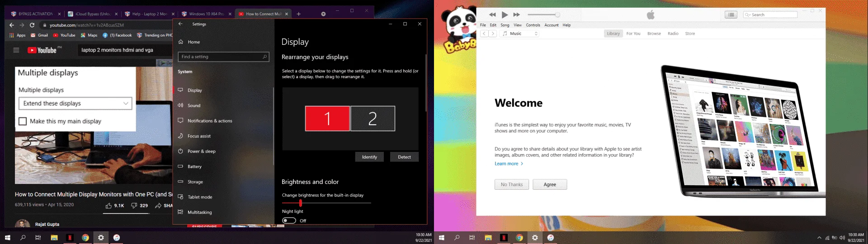868x244 pixels.
Task: Open Home in the Settings sidebar
Action: click(194, 42)
